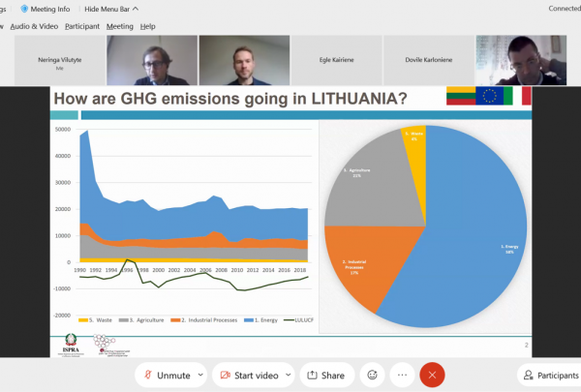Open the Audio & Video menu

tap(35, 26)
